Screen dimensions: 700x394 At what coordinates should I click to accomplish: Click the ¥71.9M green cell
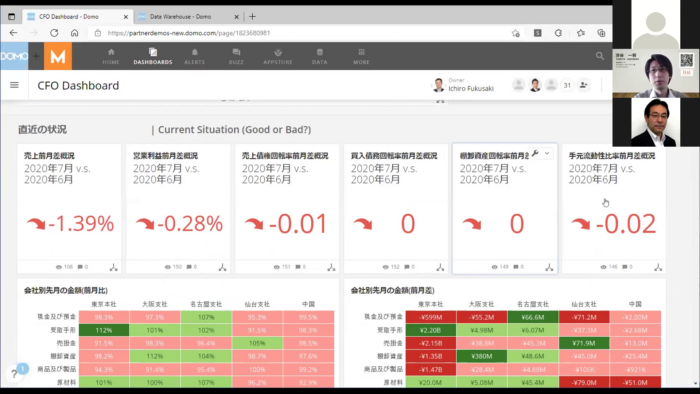[584, 343]
